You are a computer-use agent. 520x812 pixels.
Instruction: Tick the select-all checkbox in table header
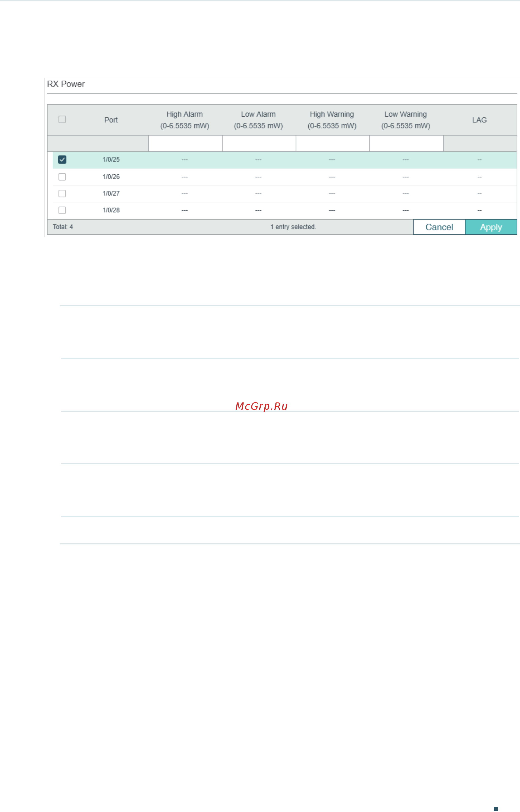62,119
